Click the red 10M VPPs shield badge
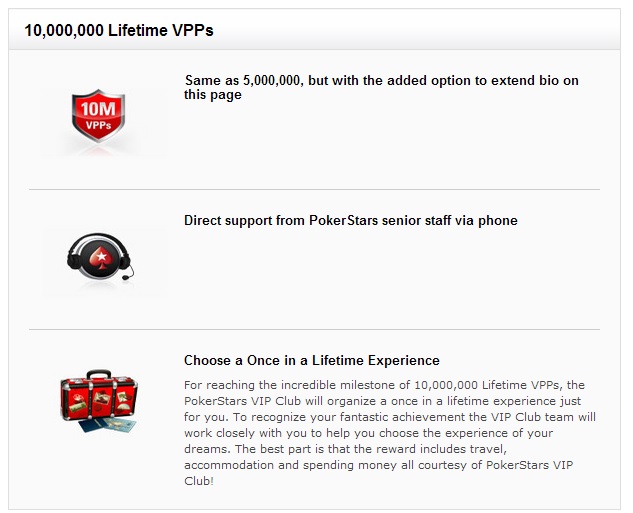Screen dimensions: 633x513 coord(99,116)
